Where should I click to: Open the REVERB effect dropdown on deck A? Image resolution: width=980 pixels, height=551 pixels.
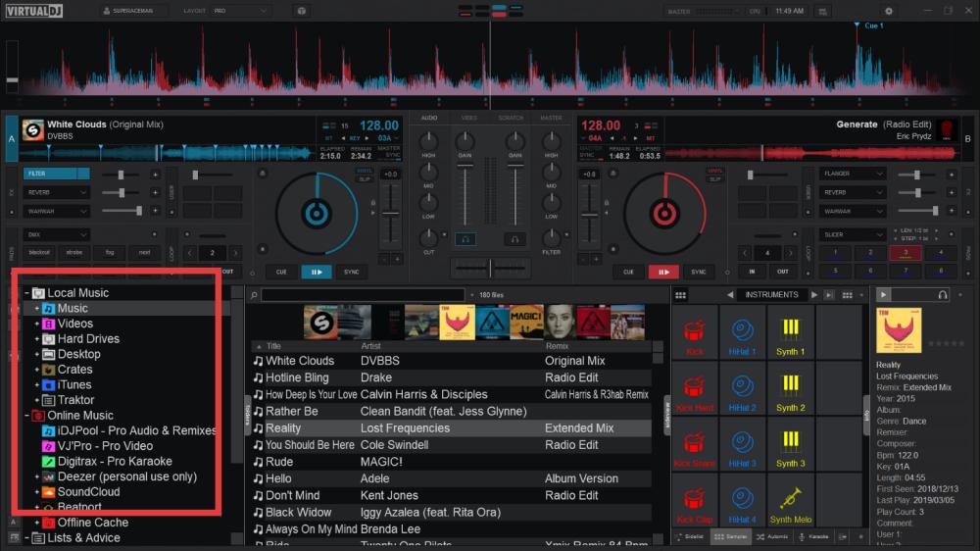coord(56,192)
